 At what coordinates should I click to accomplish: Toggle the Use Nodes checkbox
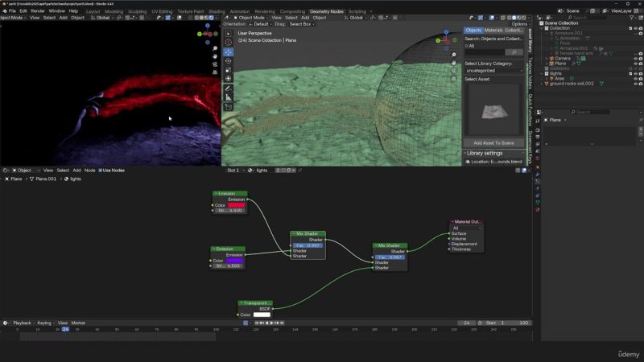click(x=101, y=171)
